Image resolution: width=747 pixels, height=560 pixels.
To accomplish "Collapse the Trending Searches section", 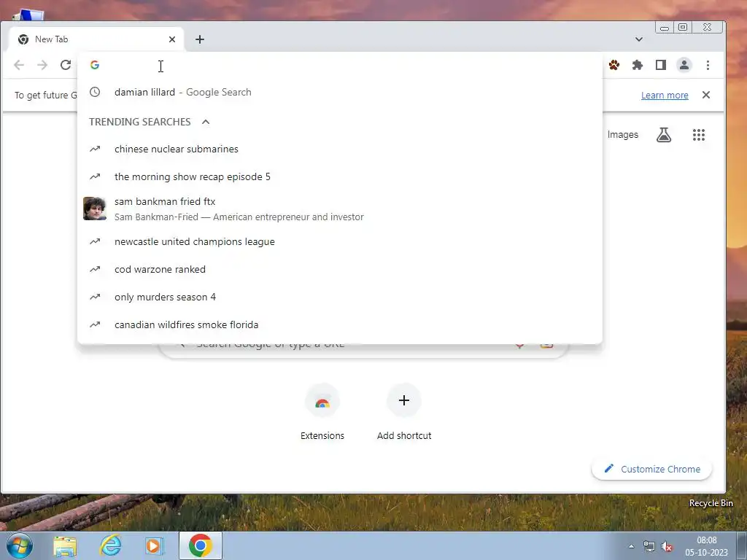I will (206, 122).
